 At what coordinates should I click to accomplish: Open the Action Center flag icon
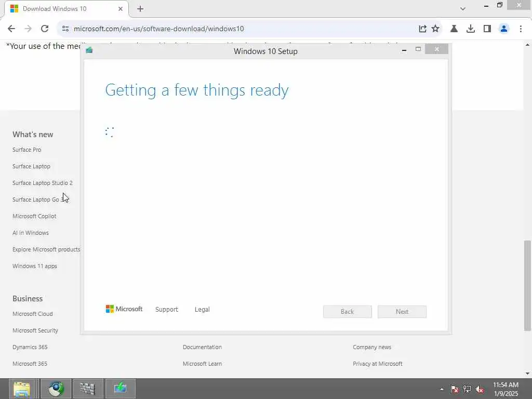pyautogui.click(x=454, y=389)
